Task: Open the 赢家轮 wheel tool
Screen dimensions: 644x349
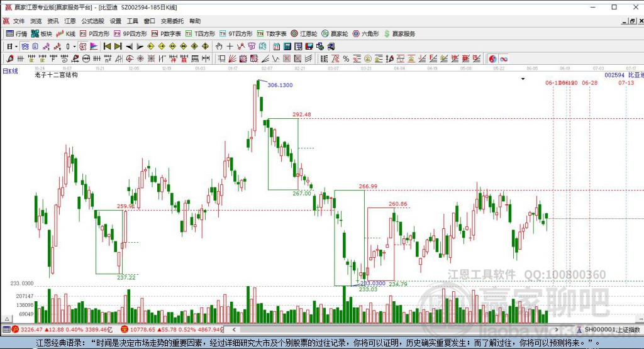Action: click(x=335, y=34)
